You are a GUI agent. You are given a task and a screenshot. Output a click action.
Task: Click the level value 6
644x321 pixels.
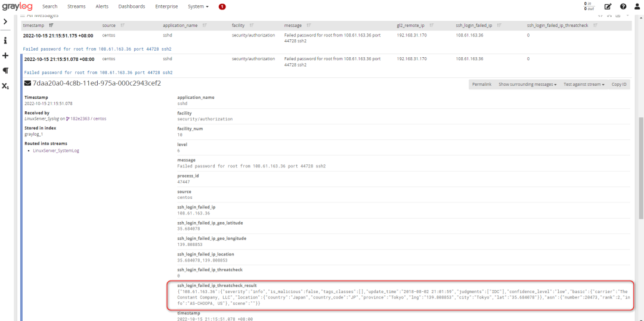point(179,151)
